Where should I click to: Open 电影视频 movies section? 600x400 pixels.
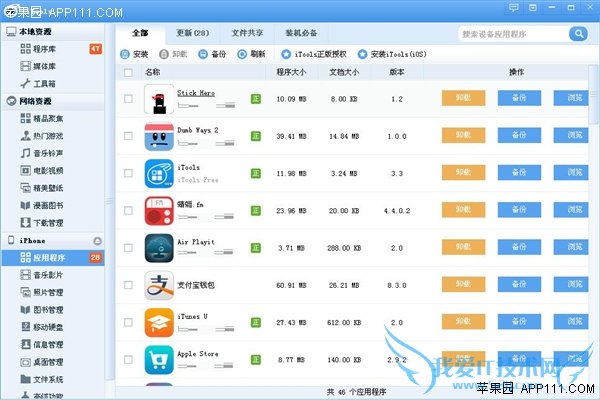[52, 170]
